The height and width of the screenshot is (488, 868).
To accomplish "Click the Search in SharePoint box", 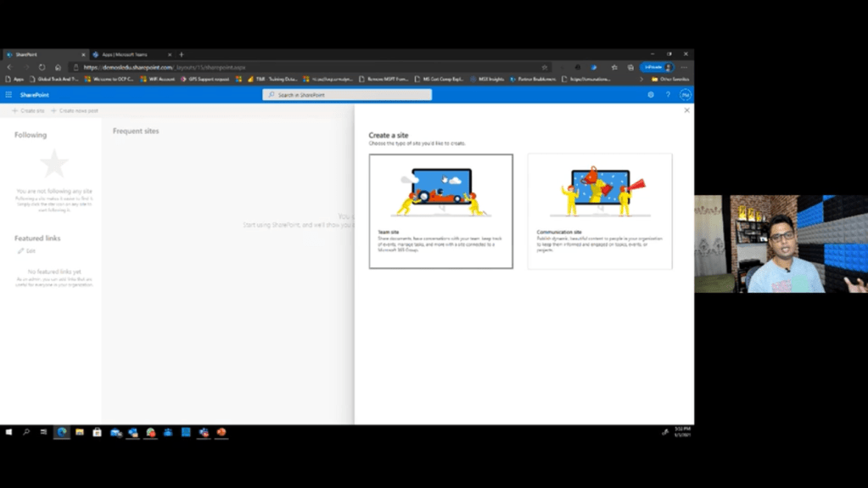I will coord(347,95).
